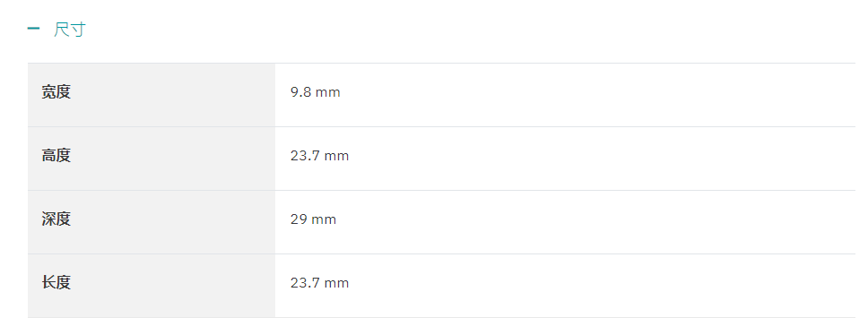Viewport: 868px width, 335px height.
Task: Select the 高度 row label
Action: pos(56,156)
